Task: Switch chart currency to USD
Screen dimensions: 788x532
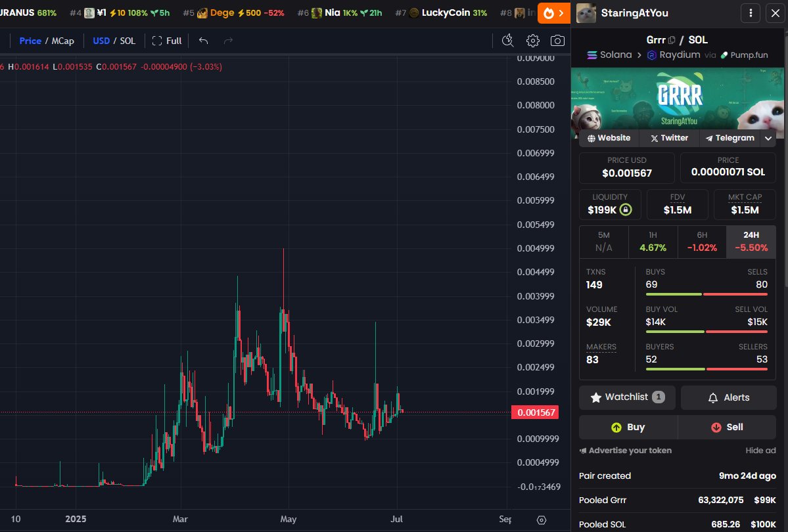Action: tap(101, 41)
